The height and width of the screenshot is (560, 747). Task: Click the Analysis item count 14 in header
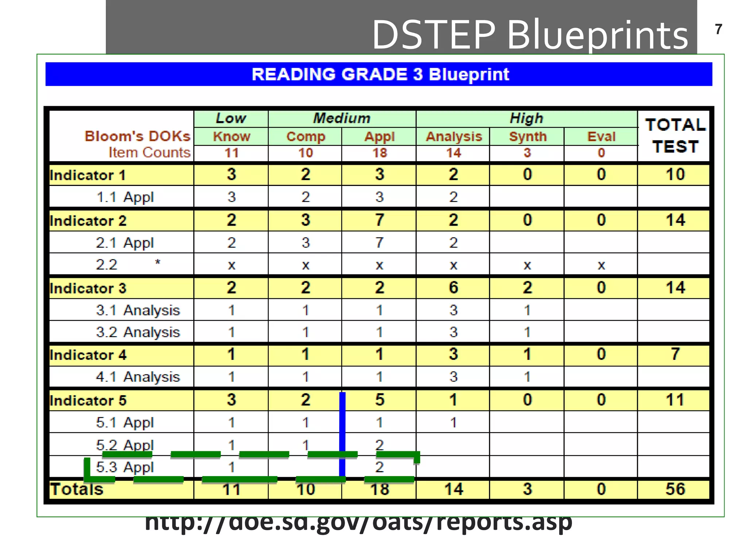click(x=454, y=153)
